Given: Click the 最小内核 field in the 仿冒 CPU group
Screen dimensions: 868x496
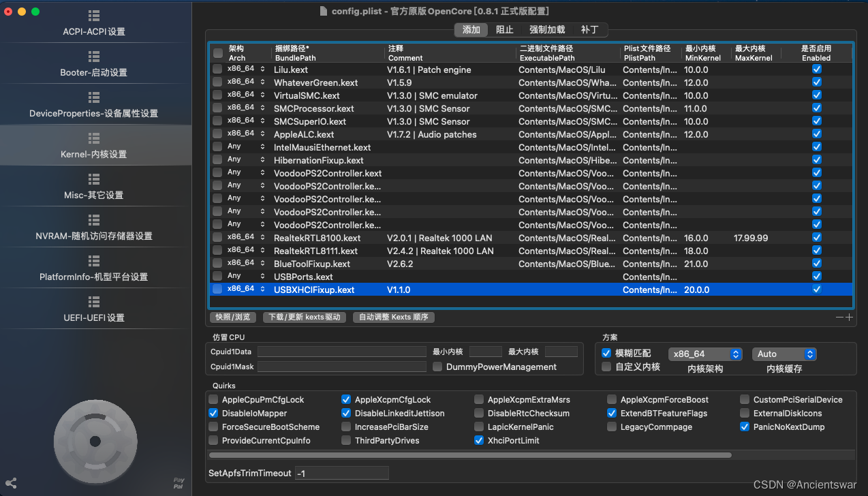Looking at the screenshot, I should coord(486,352).
